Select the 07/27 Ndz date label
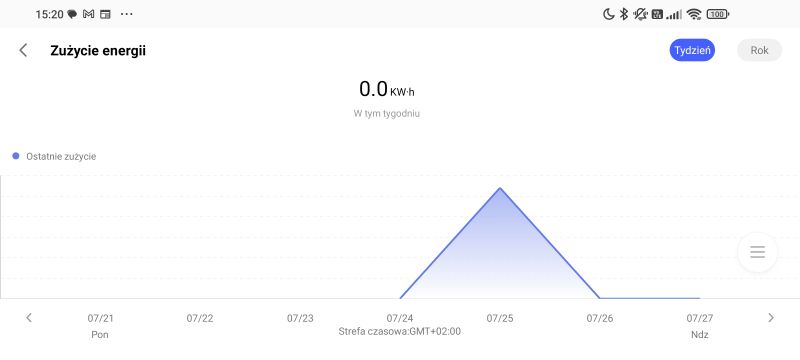The image size is (800, 360). 699,326
